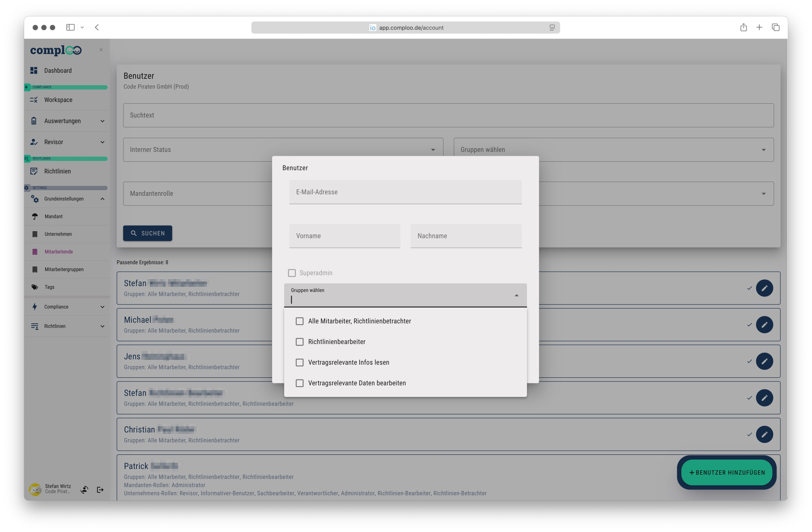Click the Compliance lightning bolt icon
The height and width of the screenshot is (532, 812).
(x=34, y=307)
